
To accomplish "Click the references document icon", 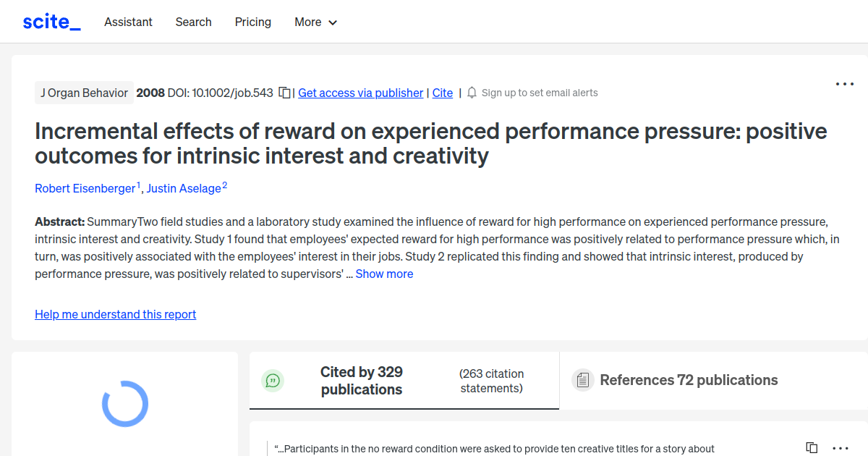I will click(582, 379).
